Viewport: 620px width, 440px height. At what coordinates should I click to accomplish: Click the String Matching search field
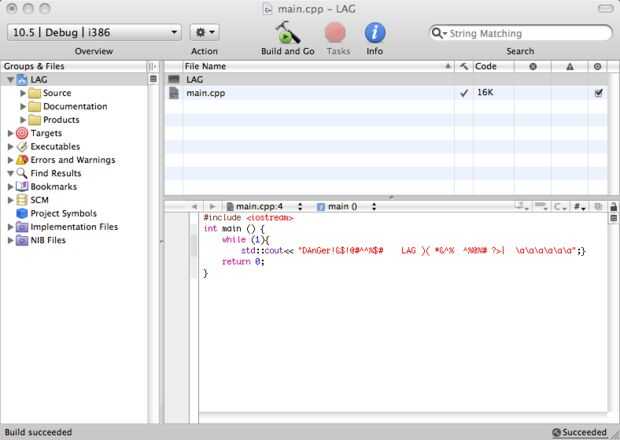(x=521, y=33)
